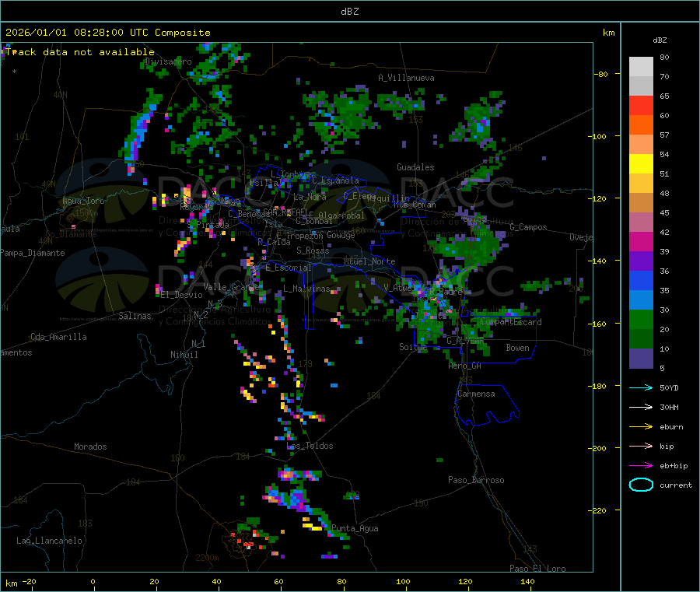Viewport: 700px width, 592px height.
Task: Click the 'Paso_El_Loro' map label
Action: point(537,569)
